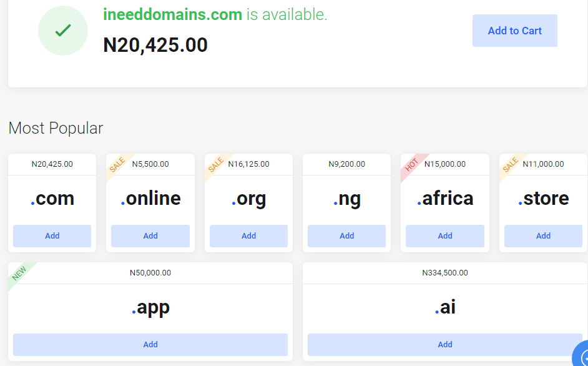Click the green availability checkmark icon

click(62, 31)
